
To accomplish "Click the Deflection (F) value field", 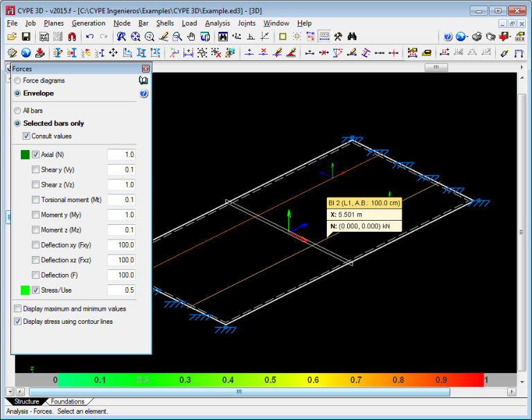I will point(121,275).
